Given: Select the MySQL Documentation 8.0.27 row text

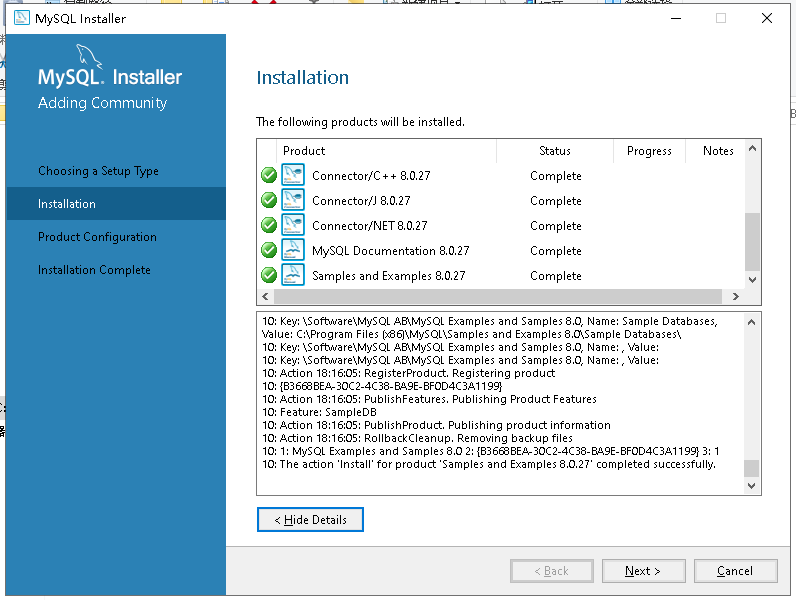Looking at the screenshot, I should click(x=390, y=251).
